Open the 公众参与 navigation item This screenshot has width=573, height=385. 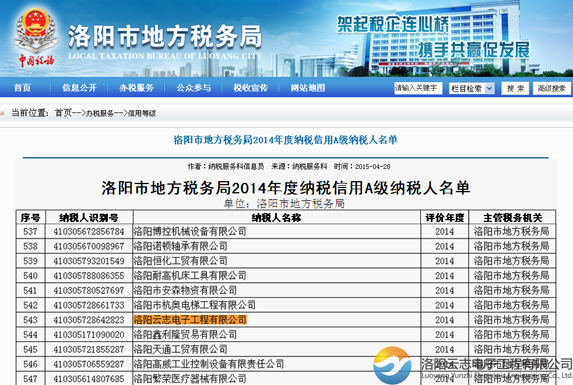[194, 88]
